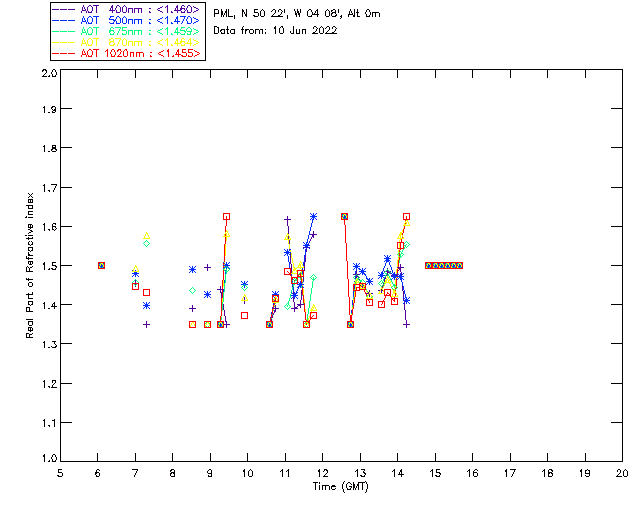Click the x-axis tick label 17
This screenshot has height=512, width=640.
[x=510, y=473]
